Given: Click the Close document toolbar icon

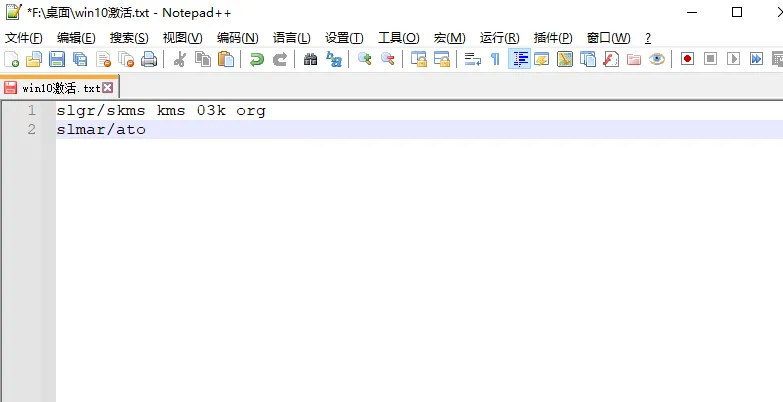Looking at the screenshot, I should (x=103, y=59).
